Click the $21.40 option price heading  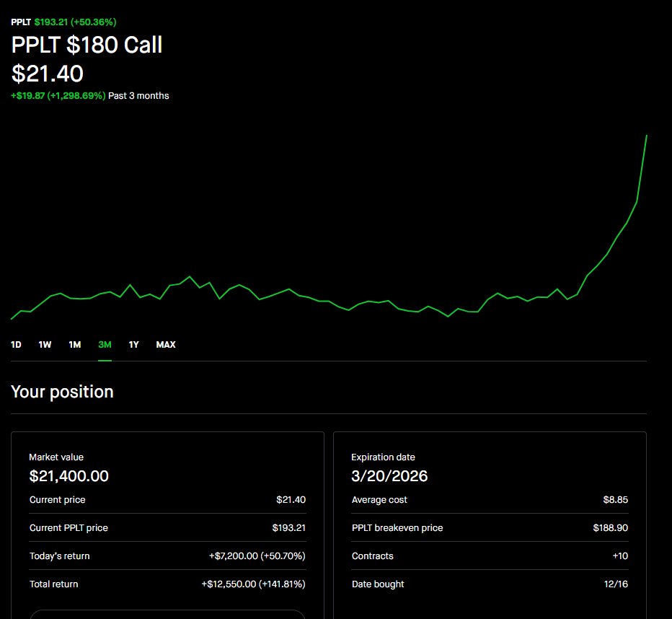tap(47, 74)
